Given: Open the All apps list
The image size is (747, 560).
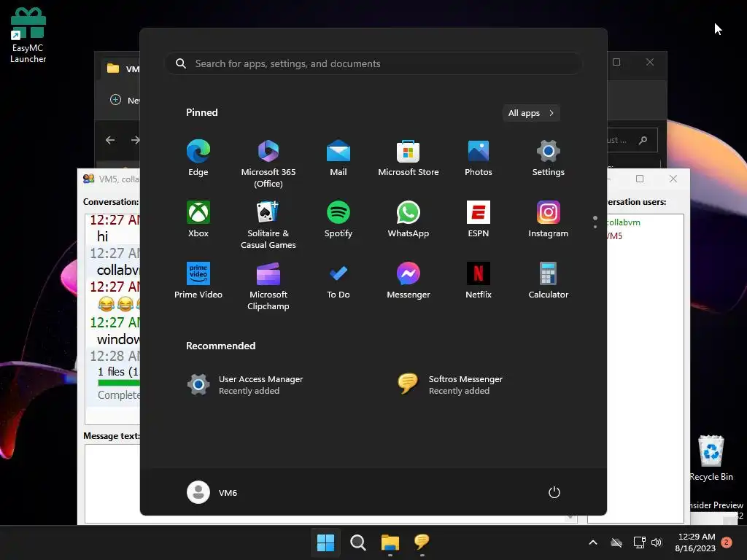Looking at the screenshot, I should pyautogui.click(x=531, y=113).
